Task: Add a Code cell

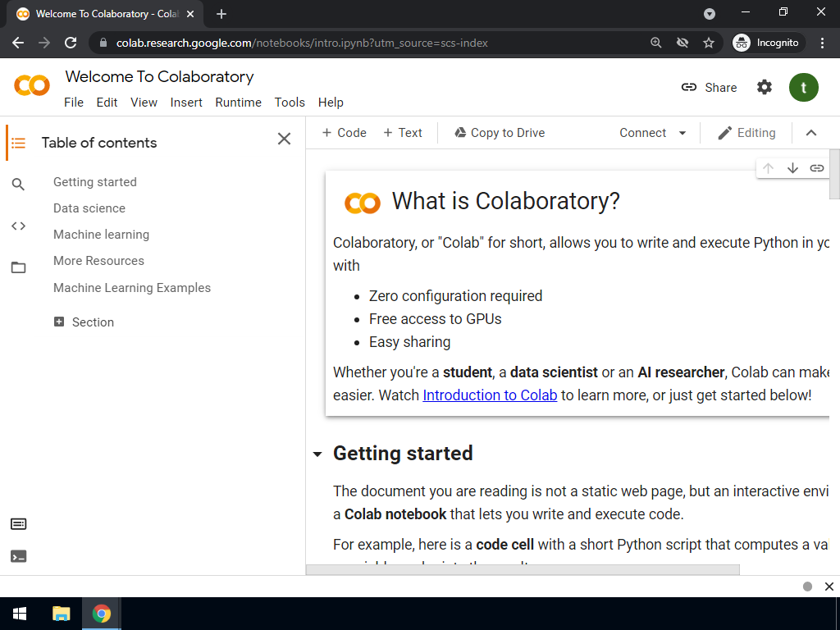Action: tap(344, 133)
